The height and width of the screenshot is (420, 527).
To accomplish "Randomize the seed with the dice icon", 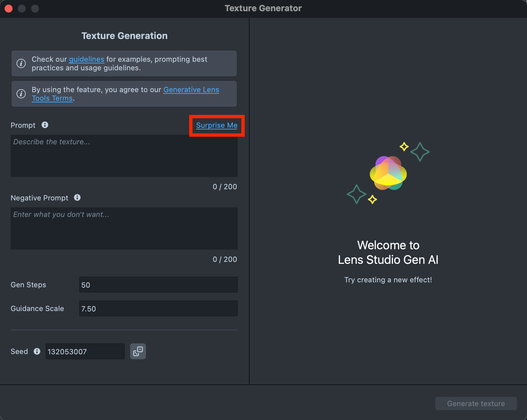I will point(138,351).
